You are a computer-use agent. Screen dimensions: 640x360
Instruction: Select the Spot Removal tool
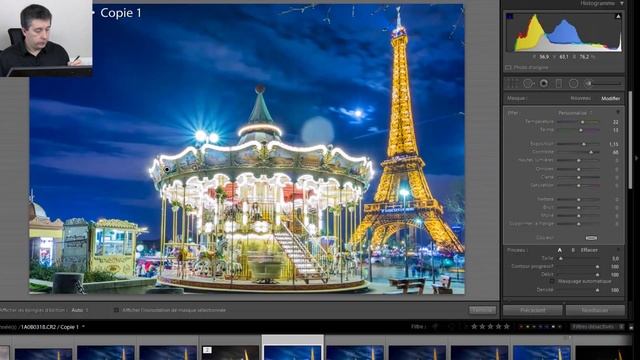coord(528,84)
